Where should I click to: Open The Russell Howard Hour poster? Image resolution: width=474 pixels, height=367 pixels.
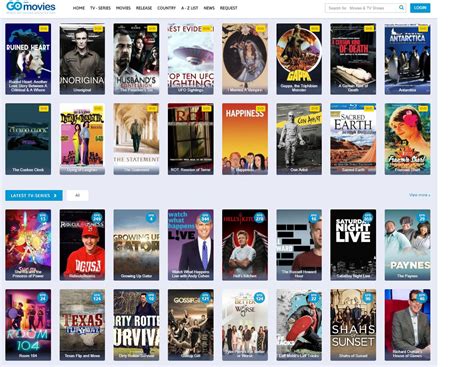coord(299,245)
